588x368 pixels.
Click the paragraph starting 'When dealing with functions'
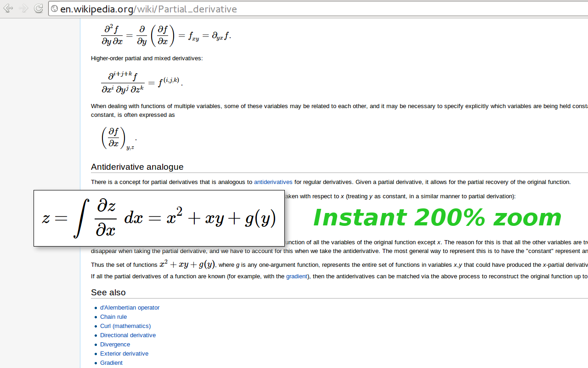[x=339, y=110]
